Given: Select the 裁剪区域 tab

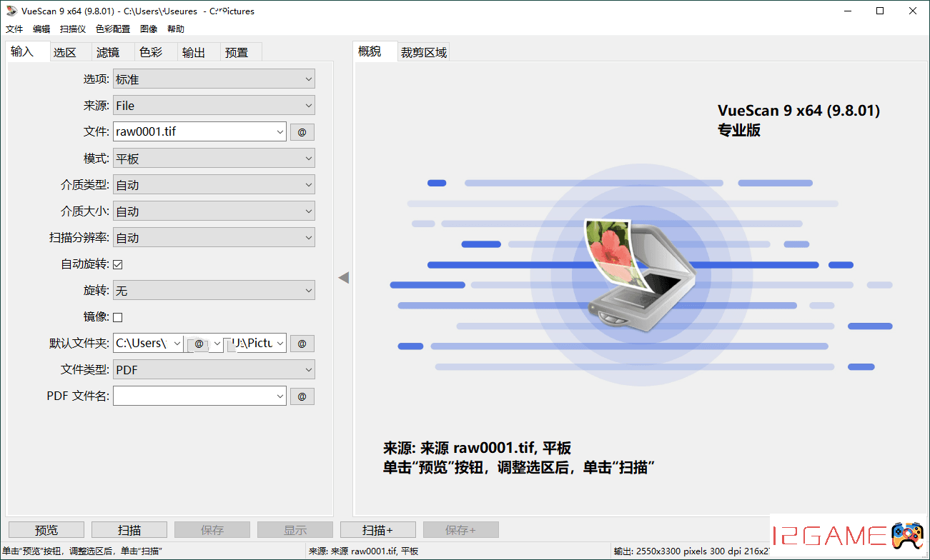Looking at the screenshot, I should tap(424, 52).
